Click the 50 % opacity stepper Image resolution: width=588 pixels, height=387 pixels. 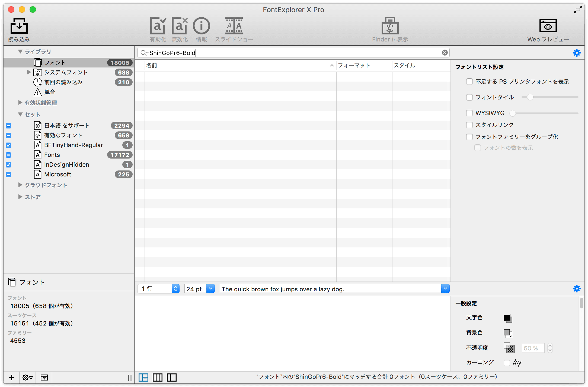(x=550, y=348)
